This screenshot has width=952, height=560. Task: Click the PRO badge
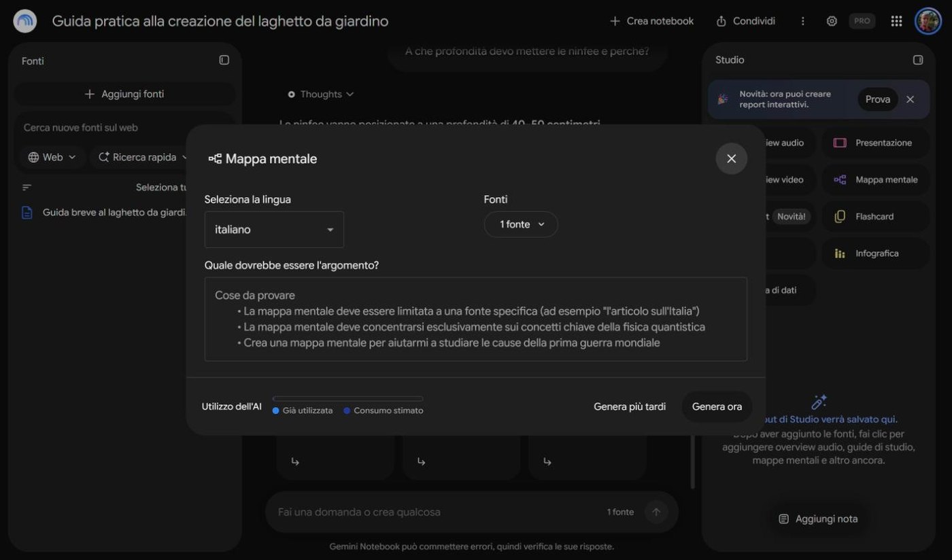[x=862, y=21]
